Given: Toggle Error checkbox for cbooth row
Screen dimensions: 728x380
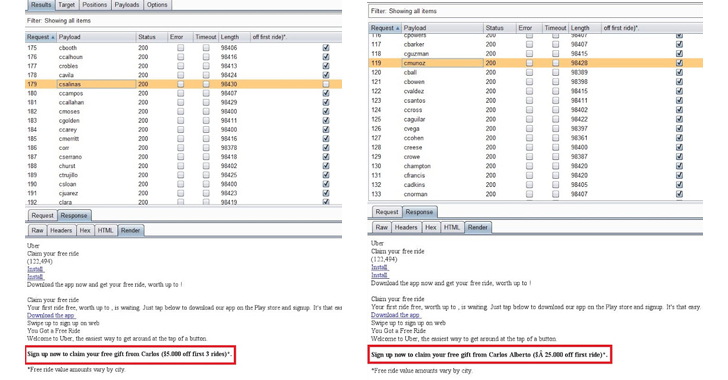Looking at the screenshot, I should [x=181, y=48].
